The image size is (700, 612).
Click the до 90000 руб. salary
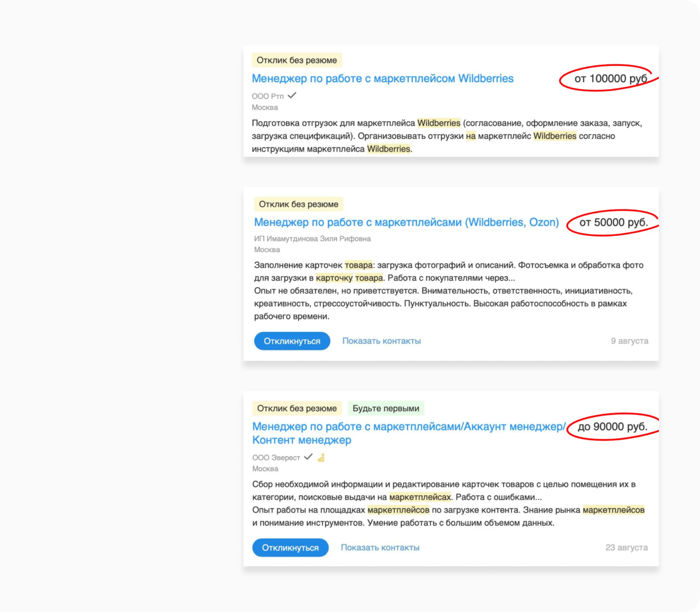tap(612, 427)
